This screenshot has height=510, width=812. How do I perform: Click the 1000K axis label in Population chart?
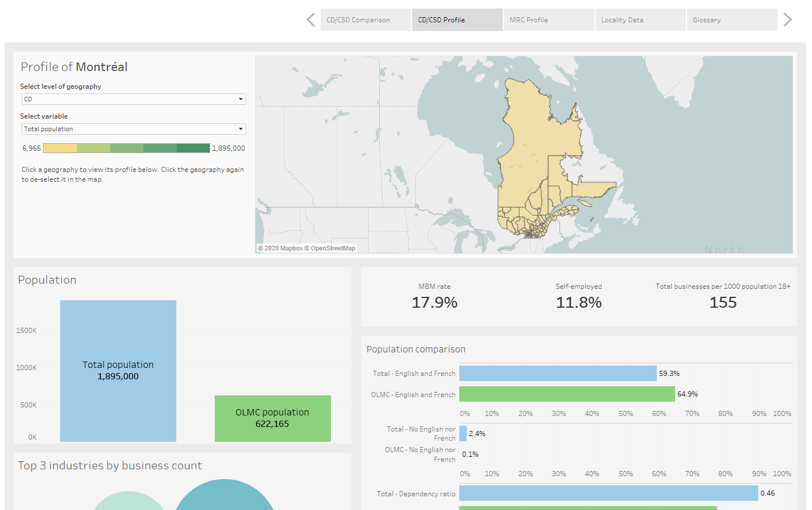(x=26, y=368)
